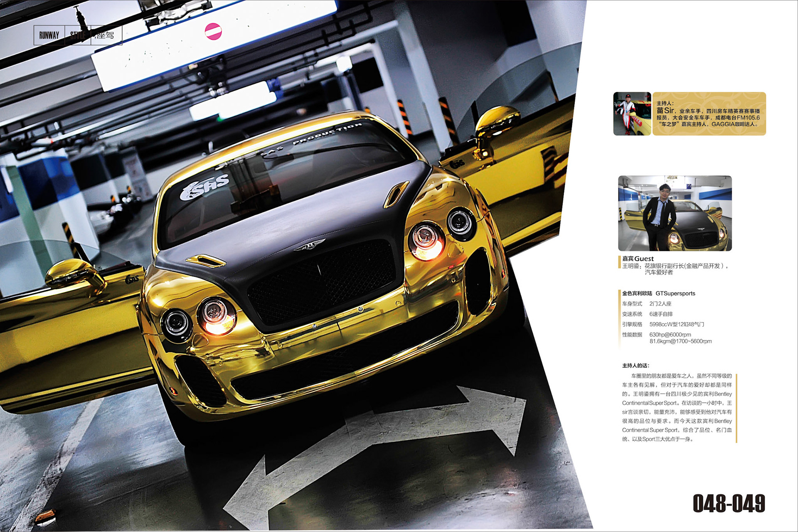Click the 主持人的话 heading

(x=635, y=366)
